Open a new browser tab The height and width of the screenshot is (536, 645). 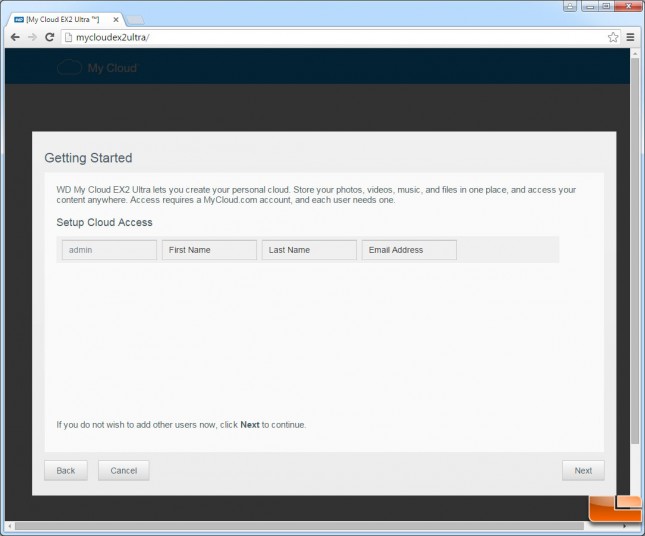click(x=135, y=20)
